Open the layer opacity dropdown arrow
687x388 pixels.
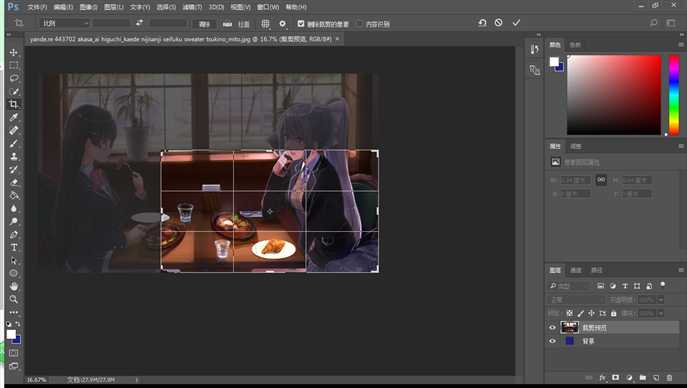click(660, 300)
